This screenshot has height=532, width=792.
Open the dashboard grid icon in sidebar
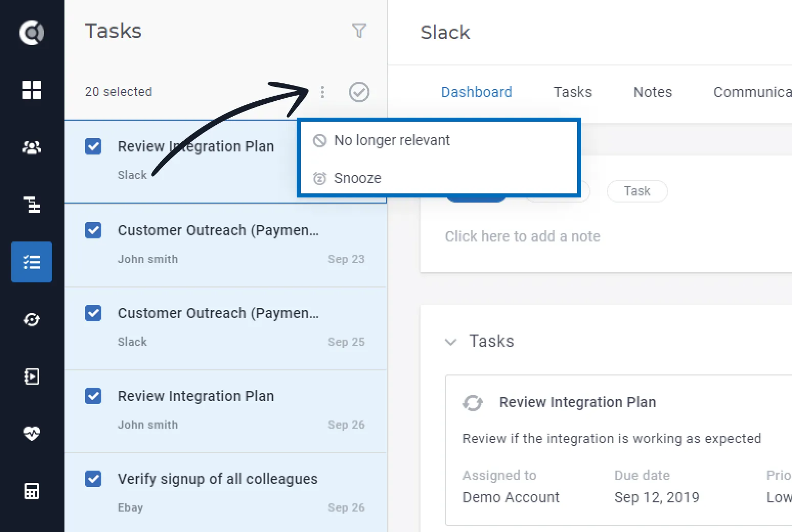tap(32, 90)
